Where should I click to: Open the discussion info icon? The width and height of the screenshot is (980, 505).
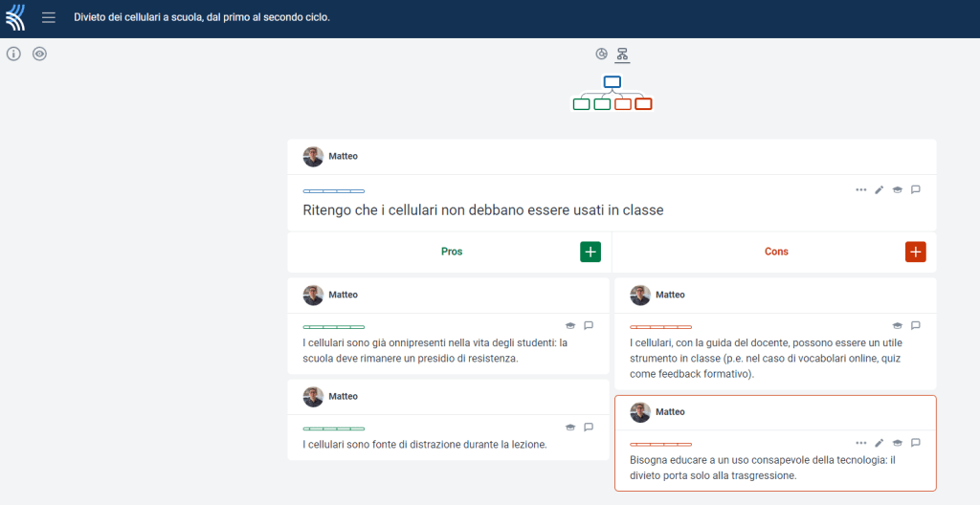tap(13, 54)
